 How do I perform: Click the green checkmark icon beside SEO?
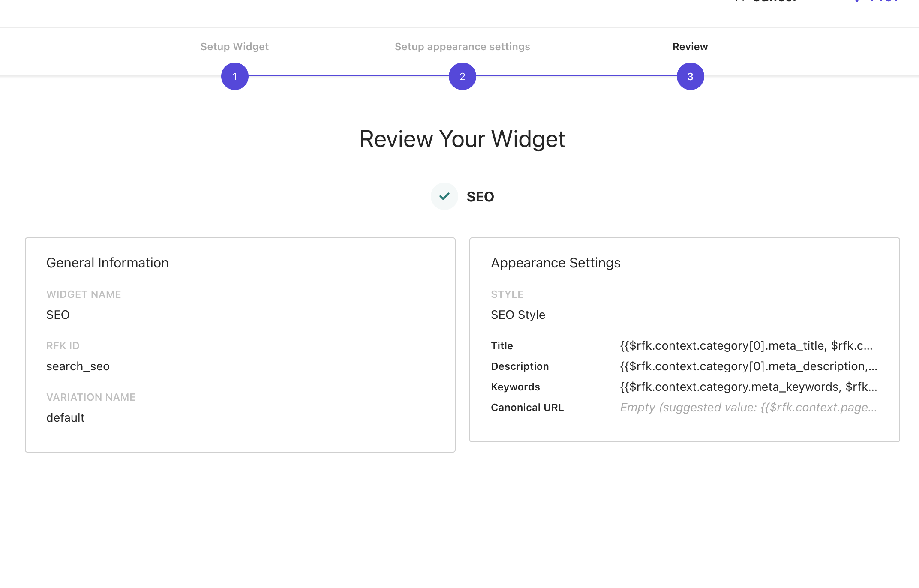(x=444, y=196)
